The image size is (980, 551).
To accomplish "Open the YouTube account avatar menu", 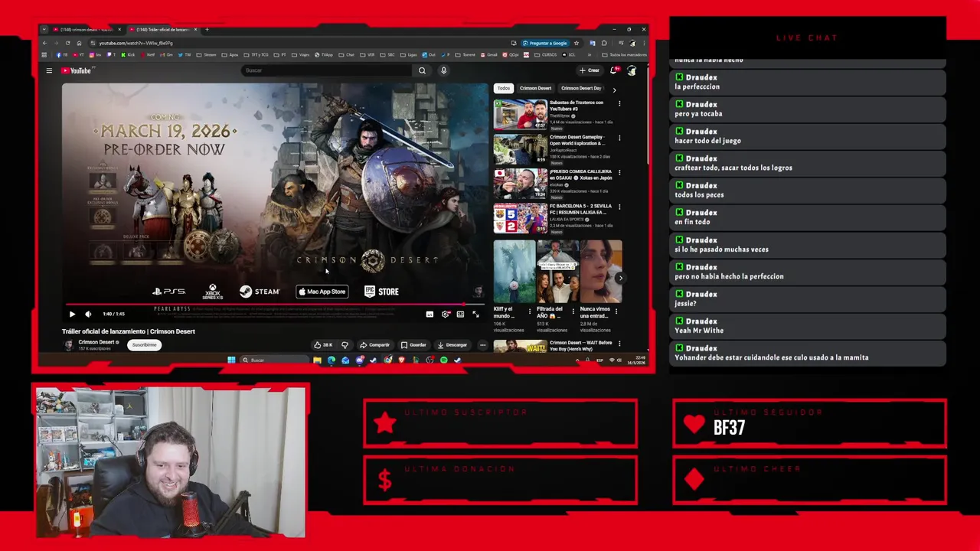I will click(632, 70).
